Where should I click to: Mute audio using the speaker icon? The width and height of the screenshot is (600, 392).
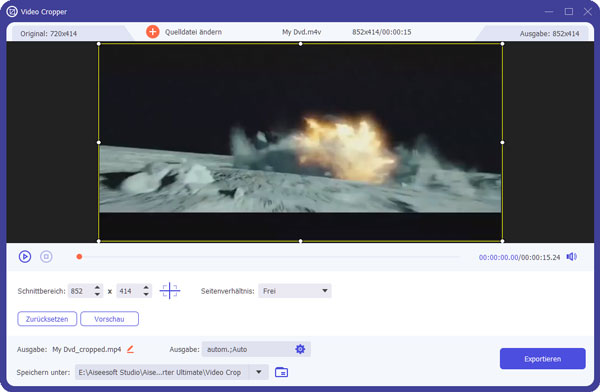click(572, 257)
